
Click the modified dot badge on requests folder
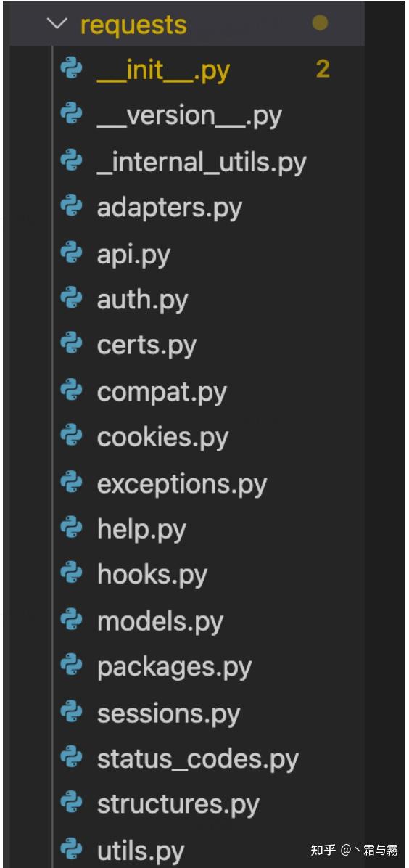pyautogui.click(x=320, y=23)
